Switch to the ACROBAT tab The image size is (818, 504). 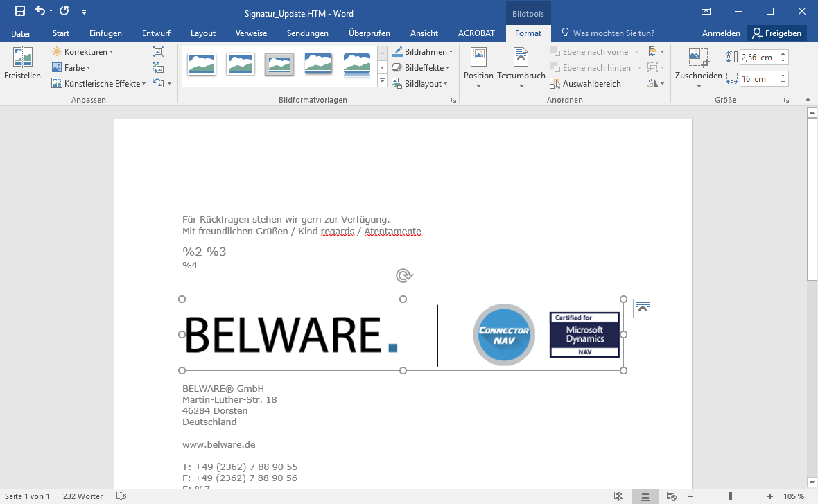476,33
